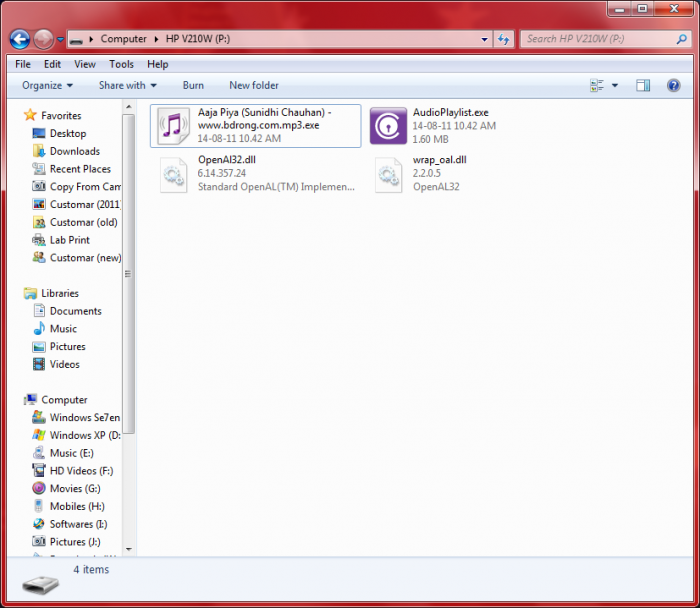Click the OpenAl32.dll file name
The image size is (700, 608).
tap(227, 160)
